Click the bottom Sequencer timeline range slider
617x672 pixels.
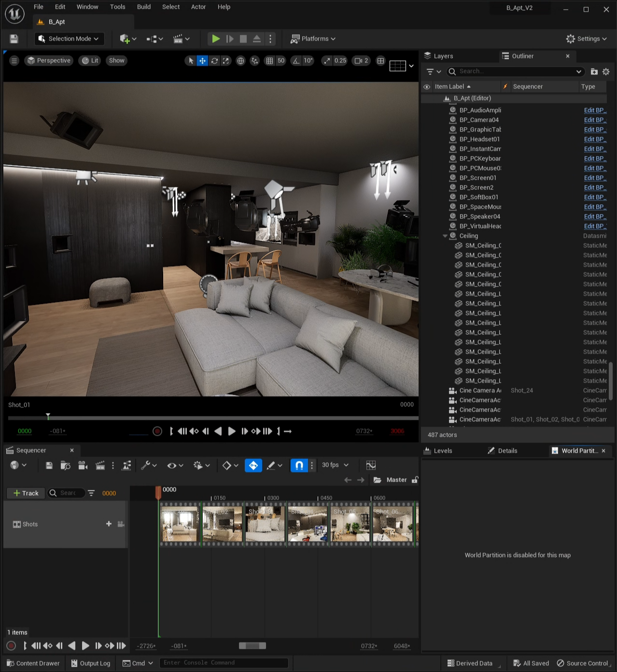[252, 646]
